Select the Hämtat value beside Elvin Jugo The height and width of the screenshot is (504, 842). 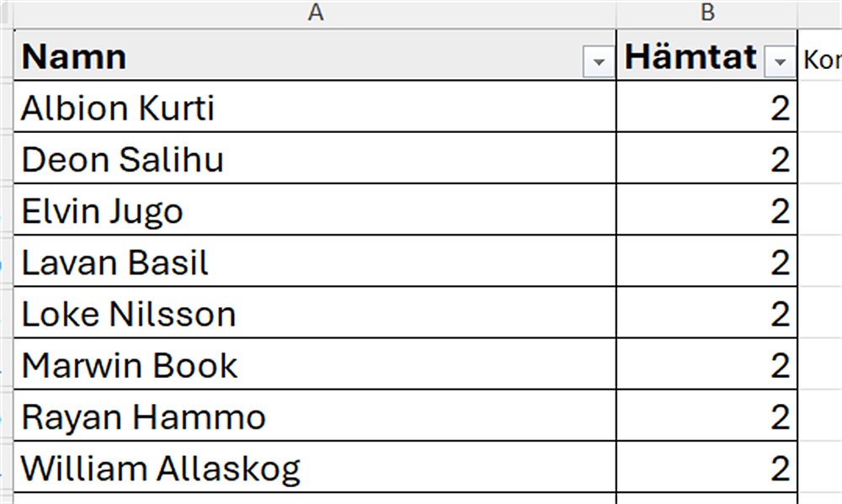pyautogui.click(x=706, y=210)
